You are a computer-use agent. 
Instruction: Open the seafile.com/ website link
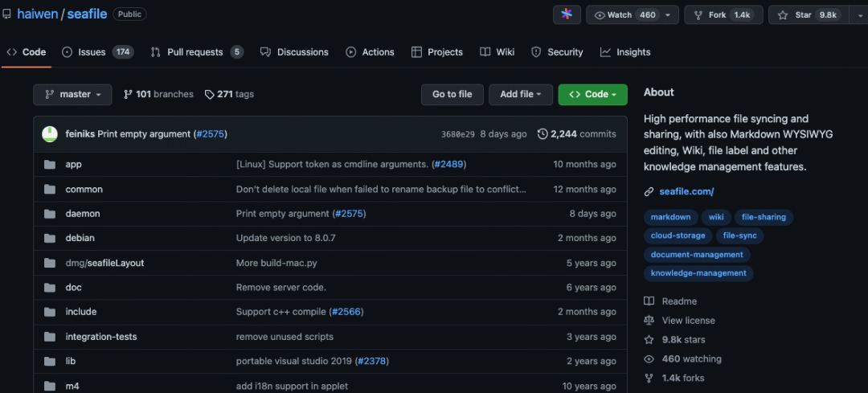686,192
